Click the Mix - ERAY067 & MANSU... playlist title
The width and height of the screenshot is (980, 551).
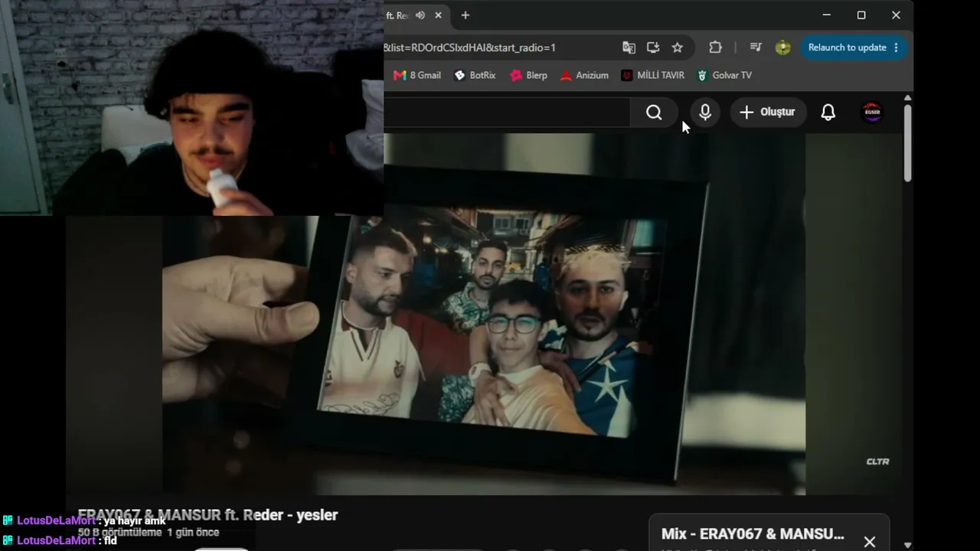click(753, 534)
